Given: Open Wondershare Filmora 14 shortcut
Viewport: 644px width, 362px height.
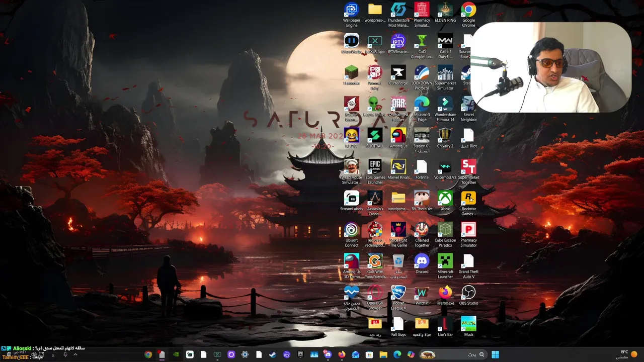Looking at the screenshot, I should (x=445, y=109).
